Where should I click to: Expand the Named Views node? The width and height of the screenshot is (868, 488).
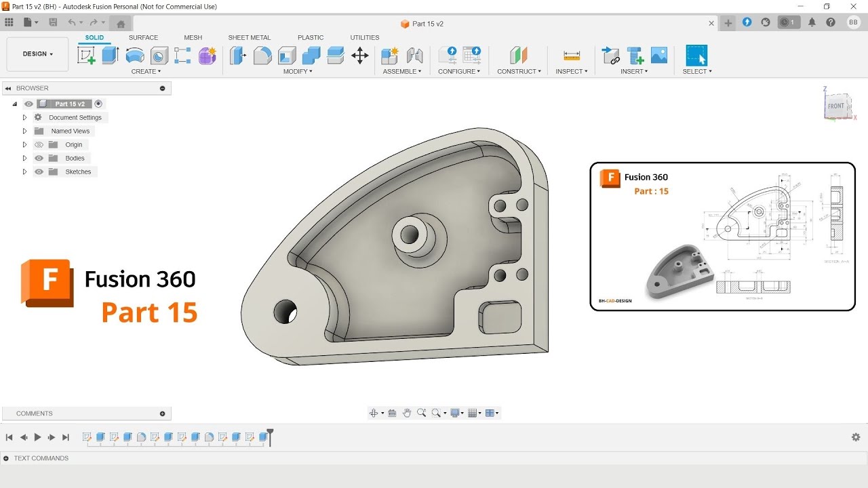[x=24, y=131]
